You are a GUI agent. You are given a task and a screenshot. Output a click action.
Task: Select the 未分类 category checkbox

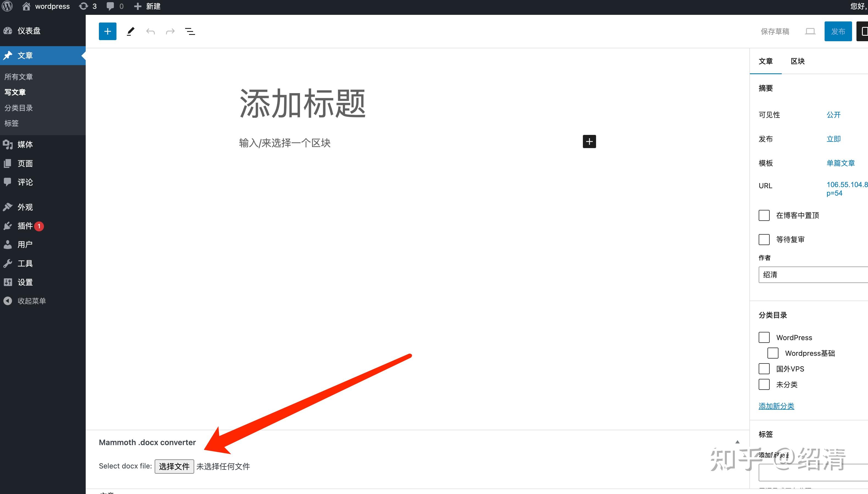pyautogui.click(x=764, y=384)
